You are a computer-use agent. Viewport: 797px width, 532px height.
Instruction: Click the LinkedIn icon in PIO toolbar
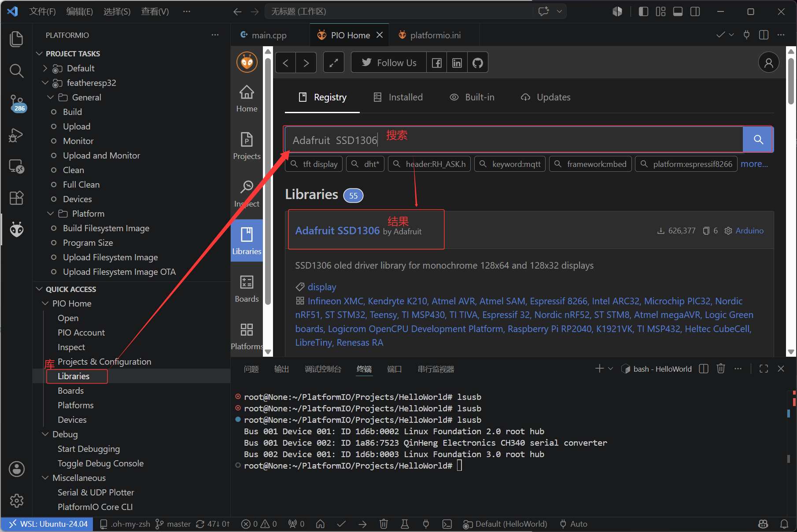pos(457,63)
